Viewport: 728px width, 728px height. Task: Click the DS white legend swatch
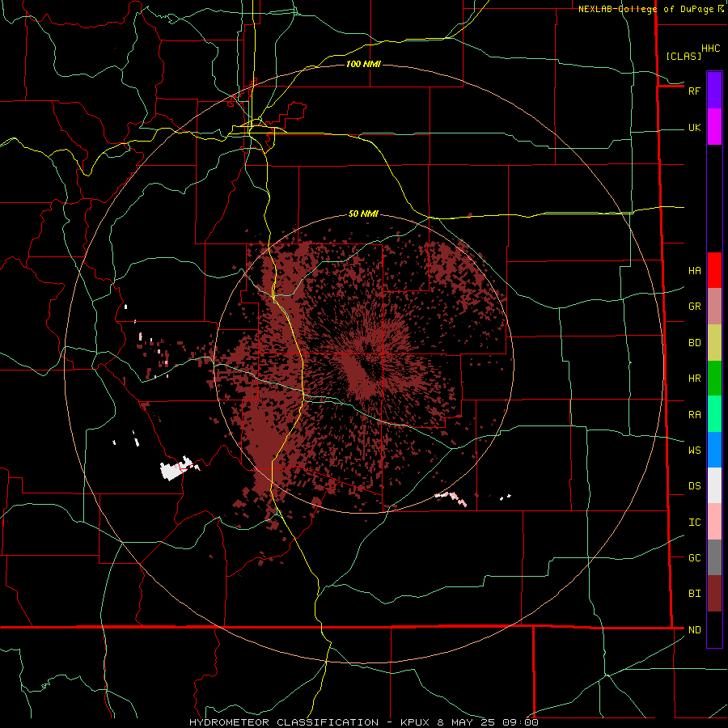[714, 485]
